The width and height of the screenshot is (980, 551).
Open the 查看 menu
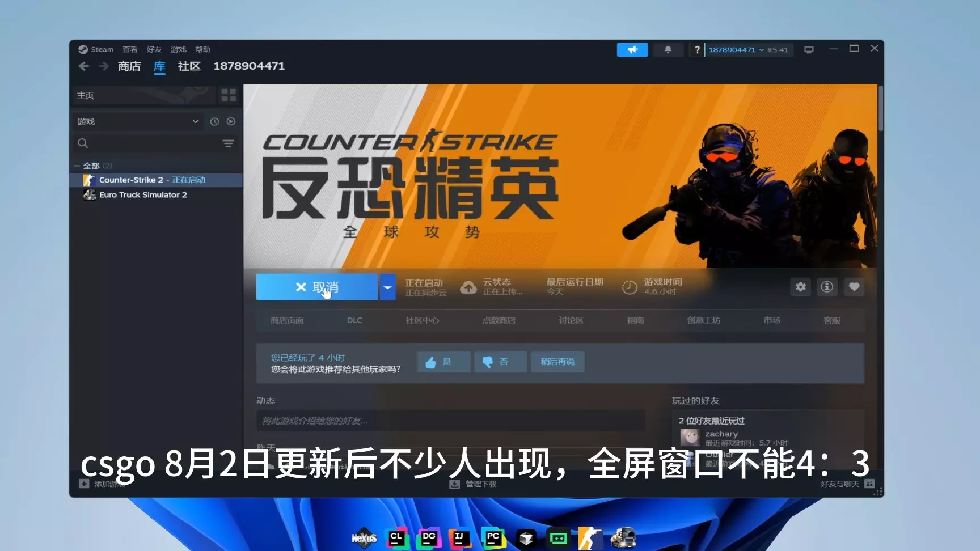130,49
